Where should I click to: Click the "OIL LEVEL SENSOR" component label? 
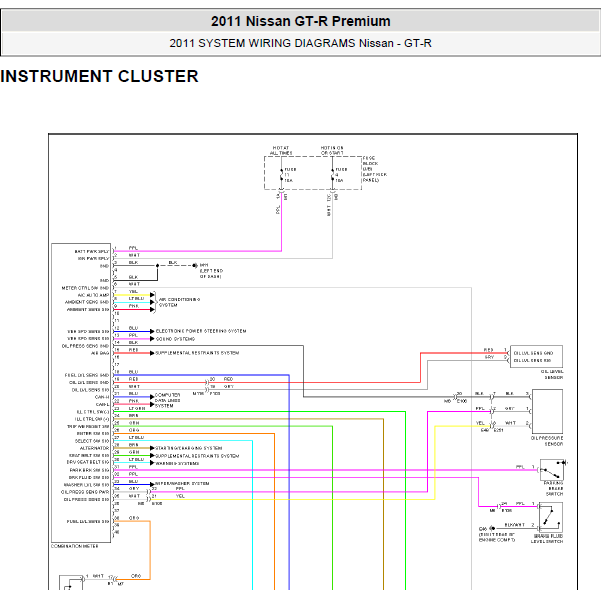coord(552,375)
